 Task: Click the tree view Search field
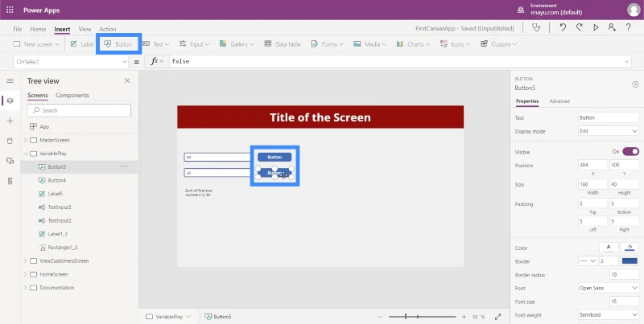pos(79,110)
